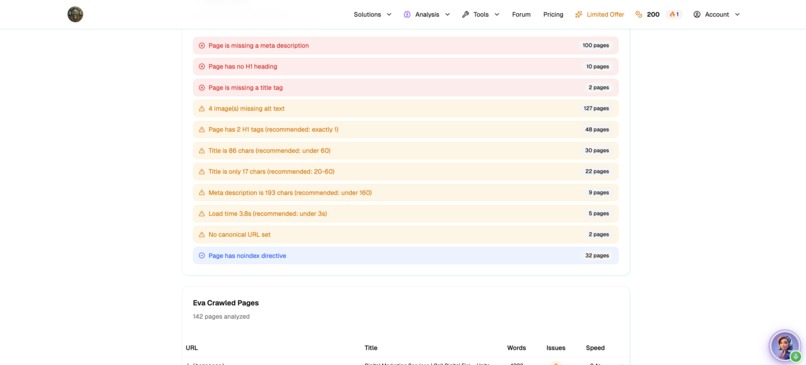Viewport: 806px width, 365px height.
Task: Open the Solutions menu
Action: 373,14
